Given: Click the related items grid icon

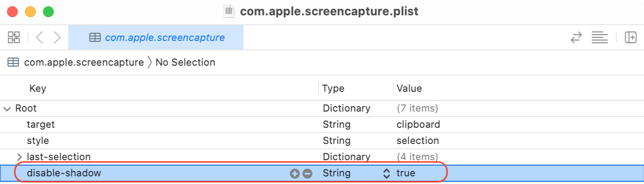Looking at the screenshot, I should pos(14,37).
